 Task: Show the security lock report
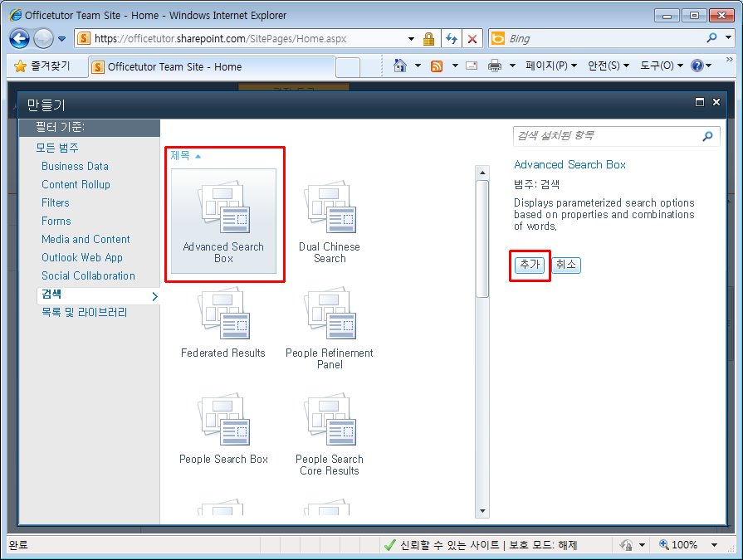click(x=429, y=39)
